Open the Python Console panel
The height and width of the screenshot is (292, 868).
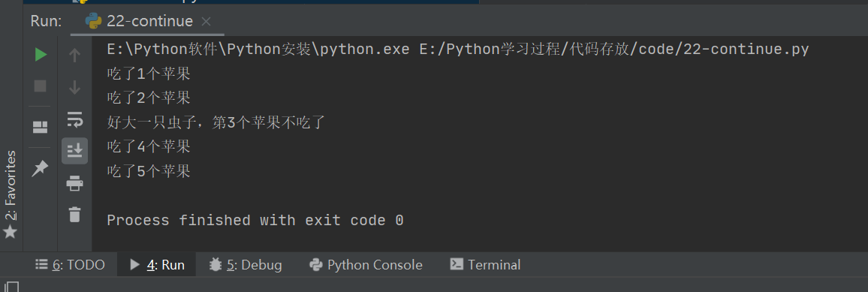pyautogui.click(x=366, y=265)
